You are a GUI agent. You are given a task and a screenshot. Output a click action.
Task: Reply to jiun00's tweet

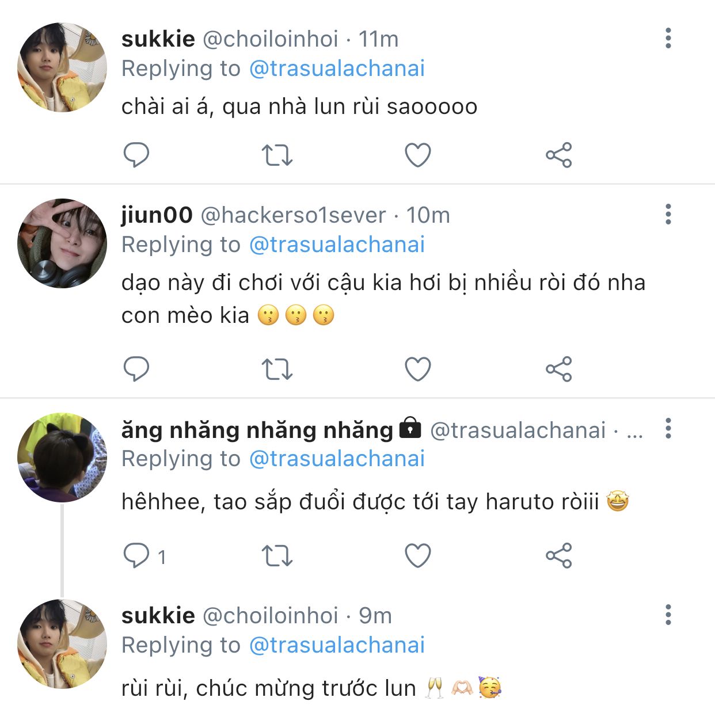tap(136, 369)
